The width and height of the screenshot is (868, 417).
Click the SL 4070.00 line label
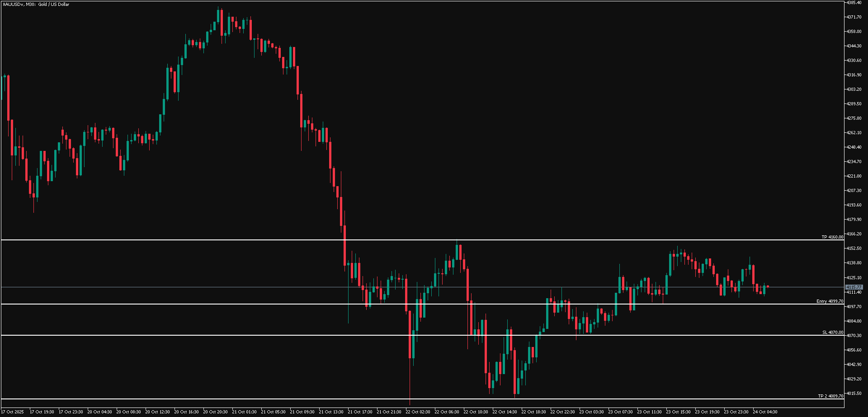pos(833,333)
